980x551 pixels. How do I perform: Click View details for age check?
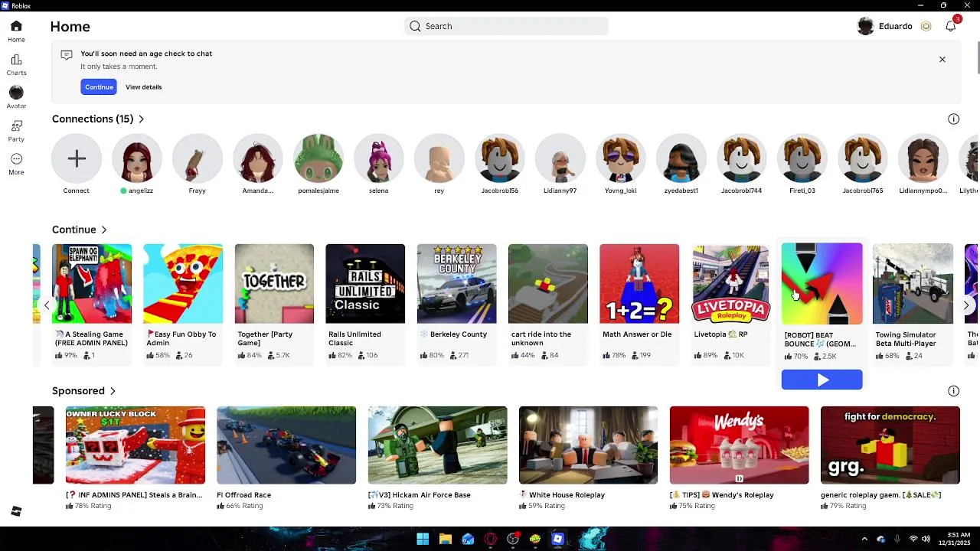click(144, 87)
